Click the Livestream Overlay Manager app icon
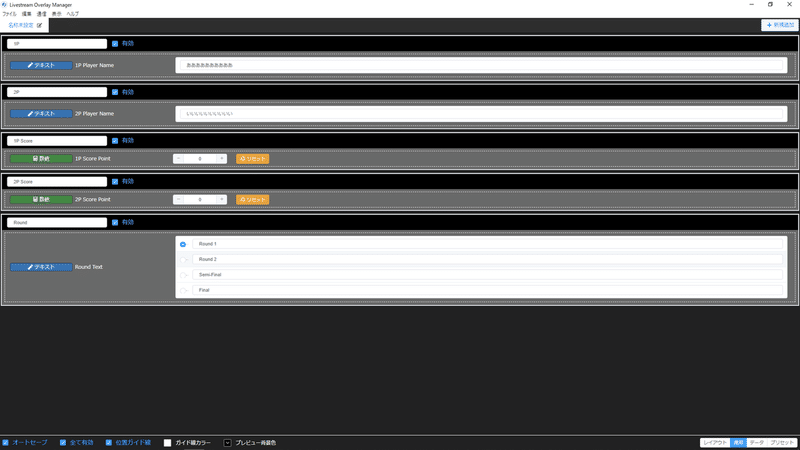The image size is (800, 450). [x=4, y=5]
